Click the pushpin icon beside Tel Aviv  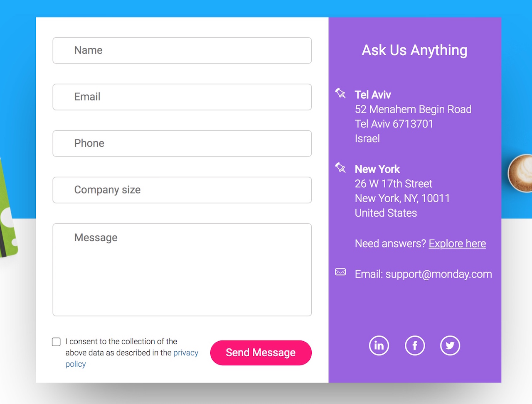pos(340,93)
